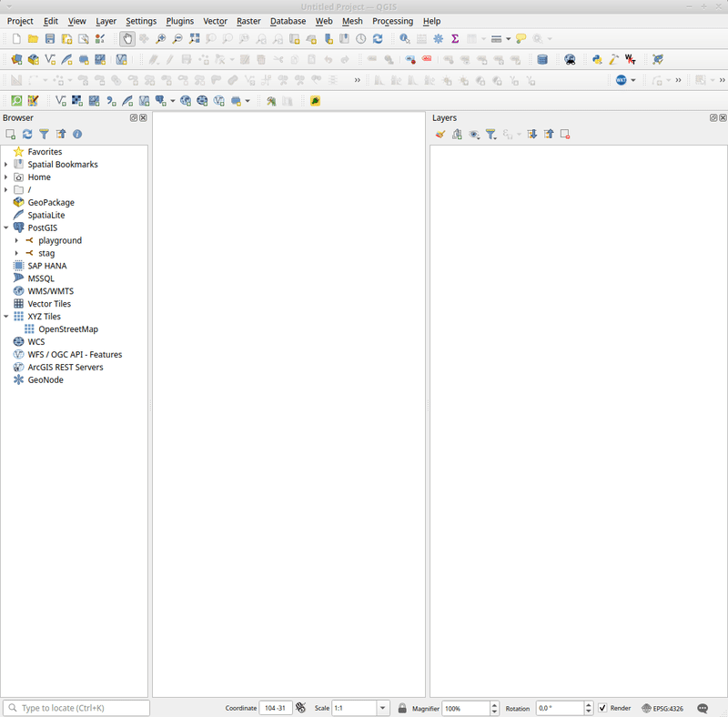Image resolution: width=728 pixels, height=717 pixels.
Task: Click Zoom Full extent icon
Action: tap(194, 39)
